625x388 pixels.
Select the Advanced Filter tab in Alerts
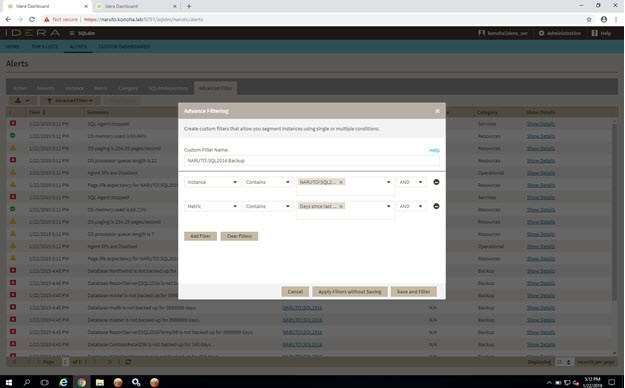tap(215, 88)
